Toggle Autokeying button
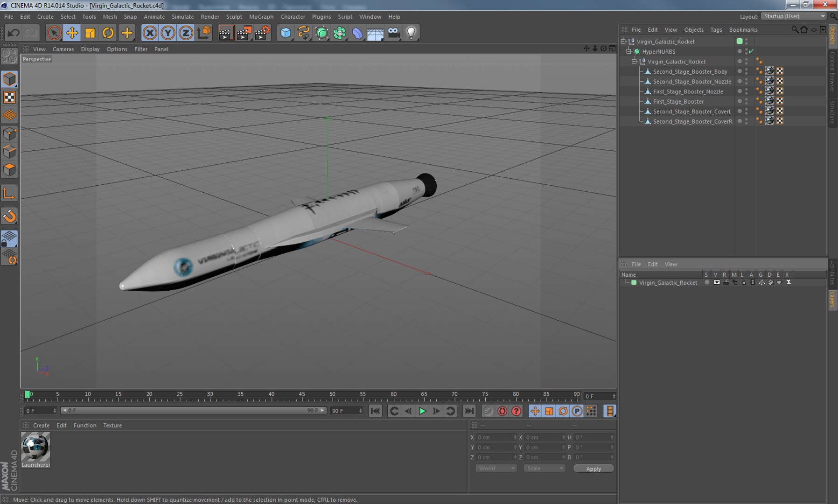Screen dimensions: 838x504 pos(502,411)
